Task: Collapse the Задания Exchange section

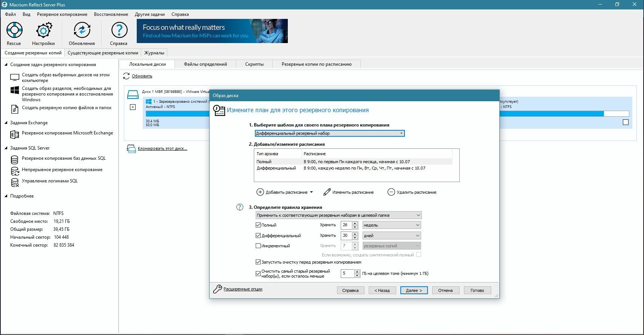Action: pyautogui.click(x=6, y=123)
